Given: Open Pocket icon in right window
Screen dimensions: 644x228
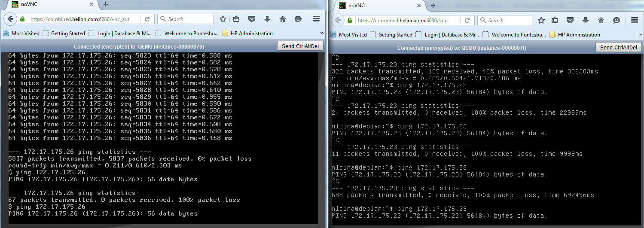Looking at the screenshot, I should click(570, 20).
